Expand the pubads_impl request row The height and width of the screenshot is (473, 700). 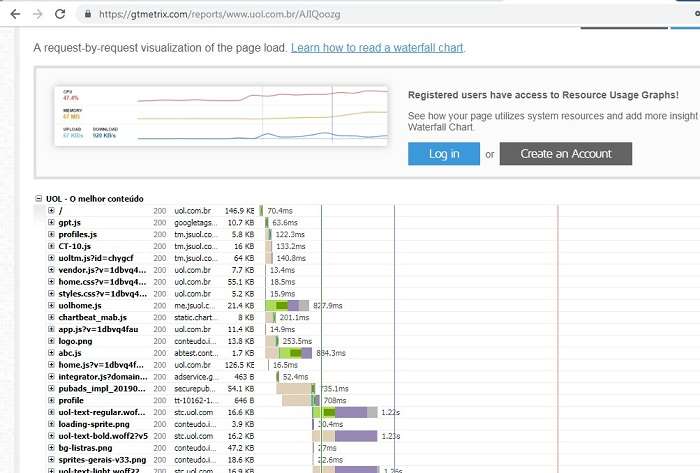(x=51, y=389)
